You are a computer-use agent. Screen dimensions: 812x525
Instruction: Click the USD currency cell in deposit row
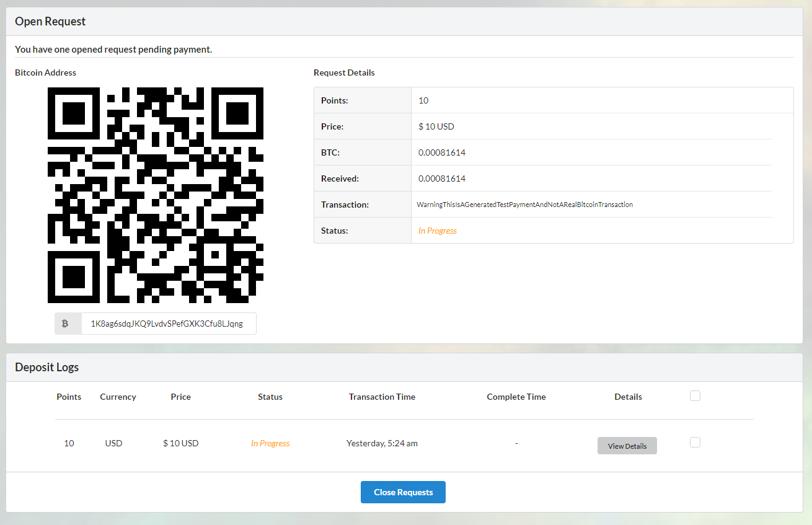114,443
